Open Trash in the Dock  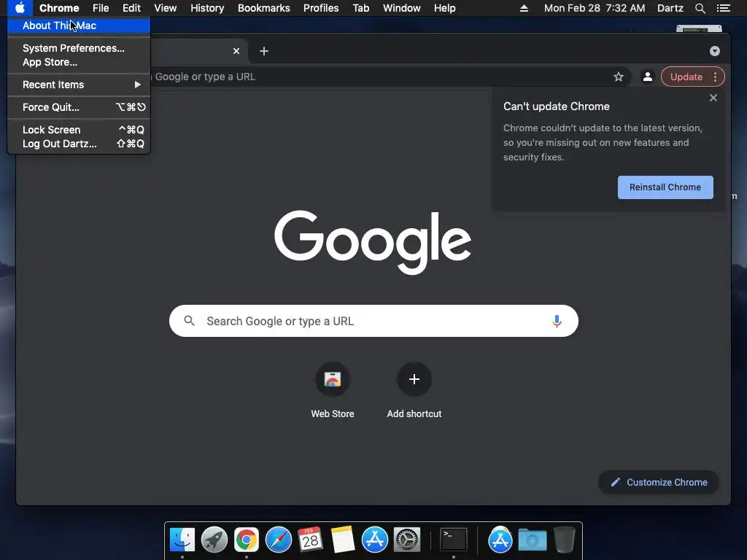tap(565, 540)
